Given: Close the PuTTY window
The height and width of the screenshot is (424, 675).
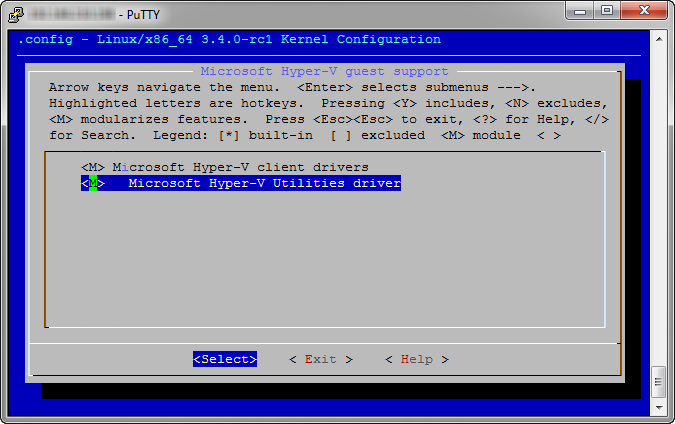Looking at the screenshot, I should click(x=644, y=10).
